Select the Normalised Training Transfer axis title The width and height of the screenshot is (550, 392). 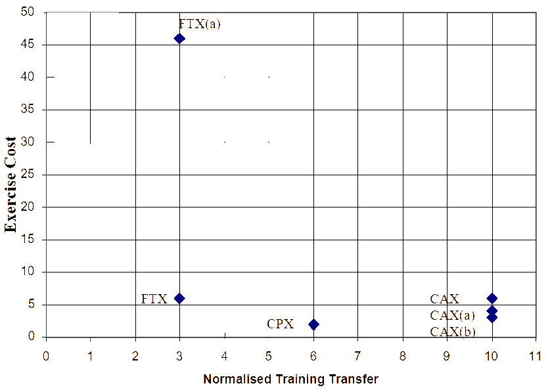(x=291, y=380)
